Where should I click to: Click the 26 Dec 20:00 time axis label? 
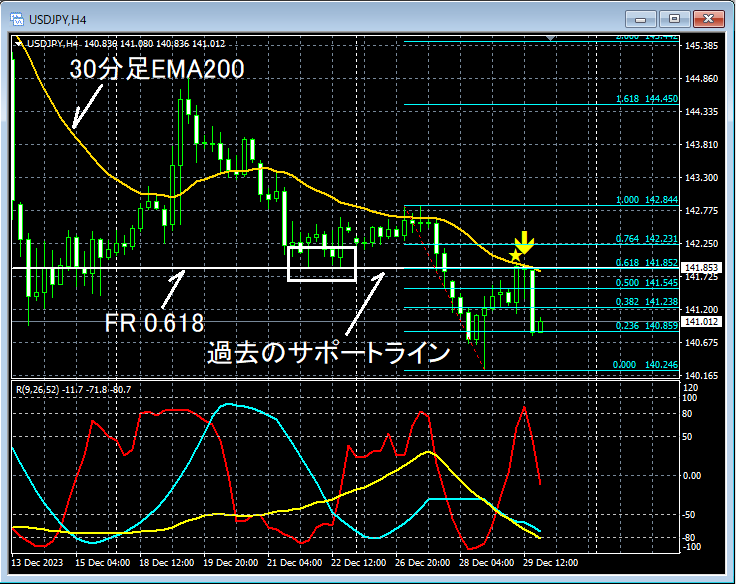pyautogui.click(x=423, y=563)
